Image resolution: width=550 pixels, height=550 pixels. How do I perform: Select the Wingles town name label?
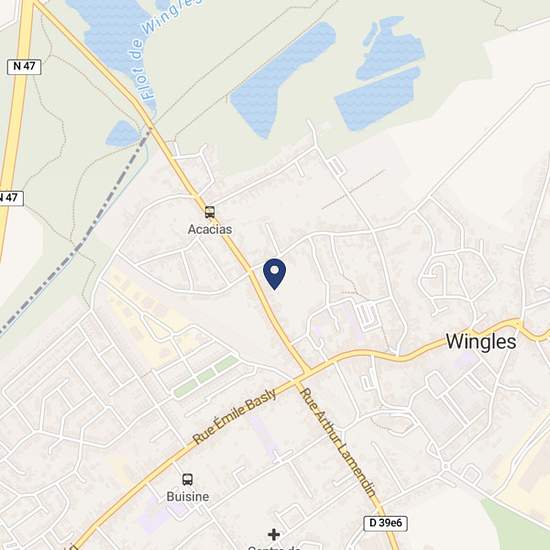pos(481,341)
